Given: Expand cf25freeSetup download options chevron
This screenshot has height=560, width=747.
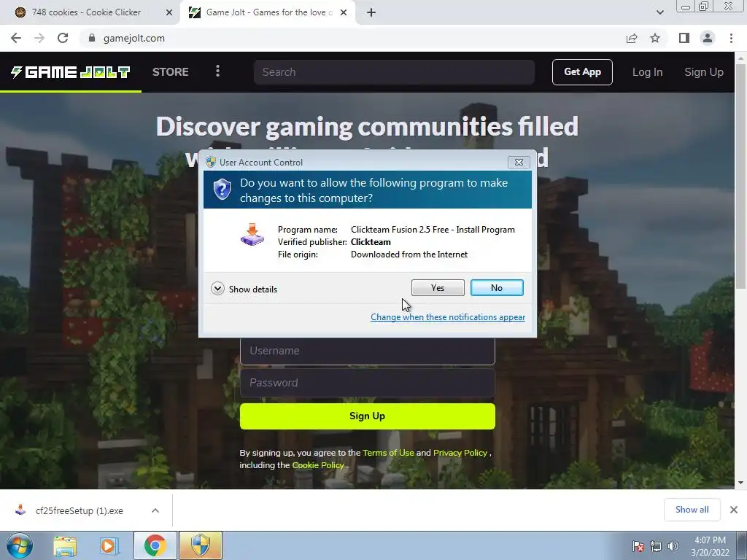Looking at the screenshot, I should 155,510.
